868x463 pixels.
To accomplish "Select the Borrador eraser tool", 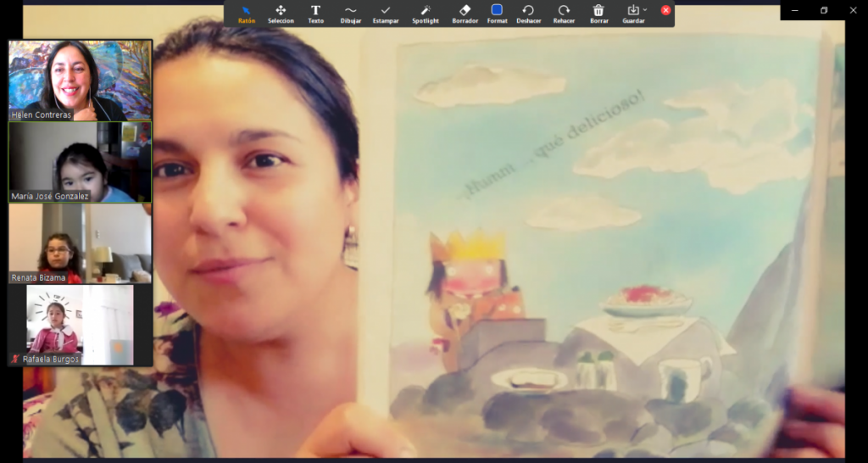I will 465,14.
